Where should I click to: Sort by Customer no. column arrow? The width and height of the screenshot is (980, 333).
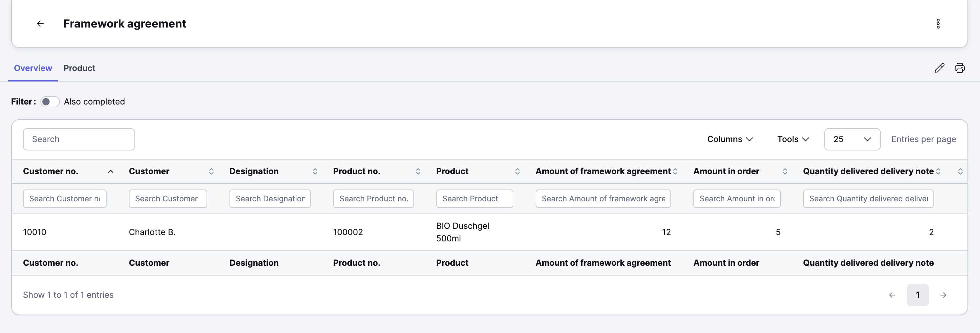coord(111,172)
